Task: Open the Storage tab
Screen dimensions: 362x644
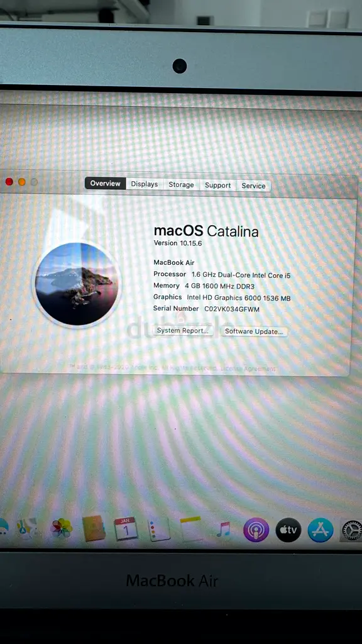Action: coord(181,185)
